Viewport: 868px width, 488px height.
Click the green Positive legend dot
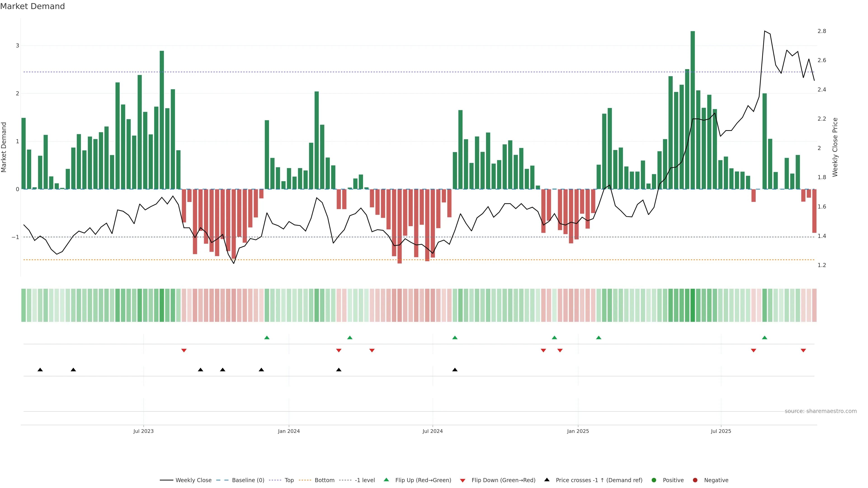tap(654, 480)
